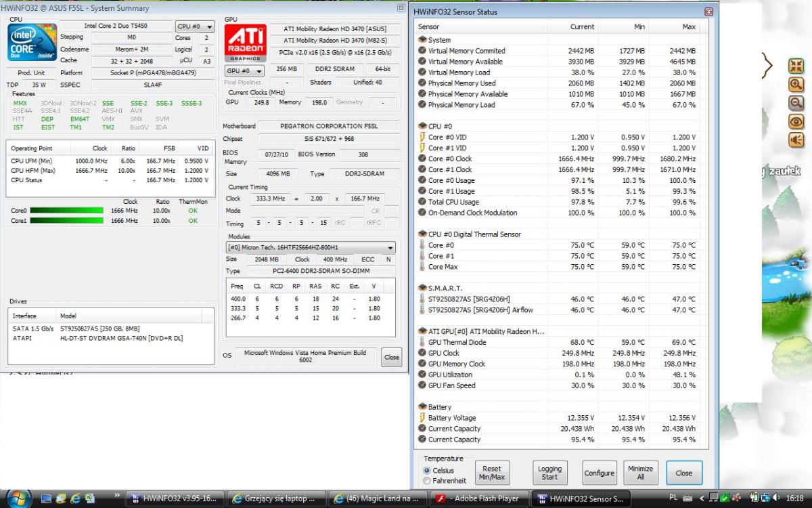Image resolution: width=812 pixels, height=508 pixels.
Task: Click the Sensor column header
Action: coord(481,26)
